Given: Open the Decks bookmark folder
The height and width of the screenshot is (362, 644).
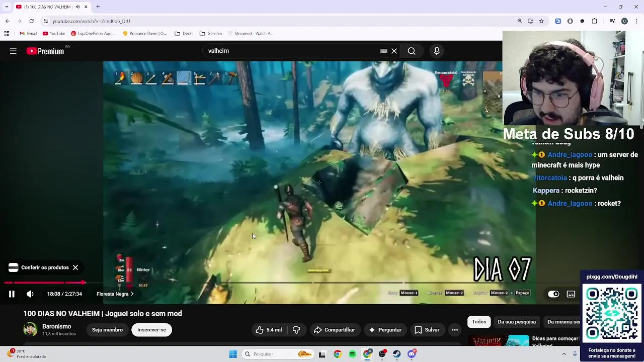Looking at the screenshot, I should pyautogui.click(x=184, y=34).
